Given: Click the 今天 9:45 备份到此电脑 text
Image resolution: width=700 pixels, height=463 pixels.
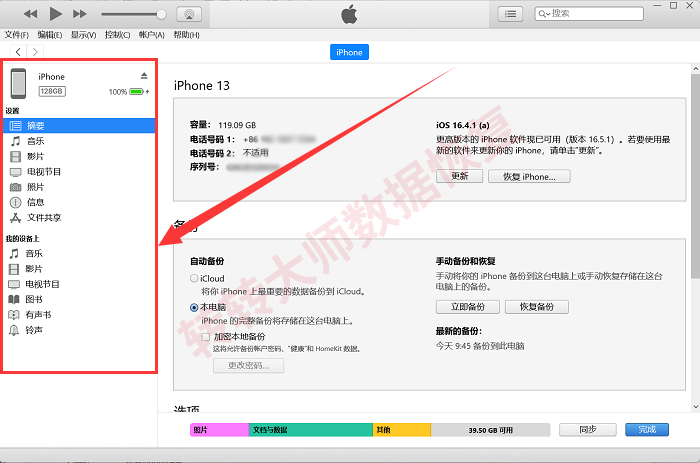Looking at the screenshot, I should click(480, 346).
